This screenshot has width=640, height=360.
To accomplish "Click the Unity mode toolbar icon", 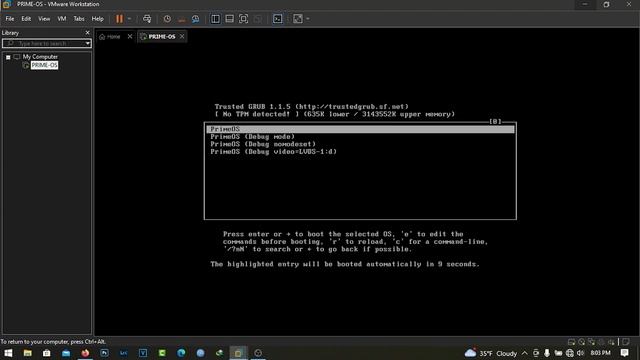I will tap(258, 19).
